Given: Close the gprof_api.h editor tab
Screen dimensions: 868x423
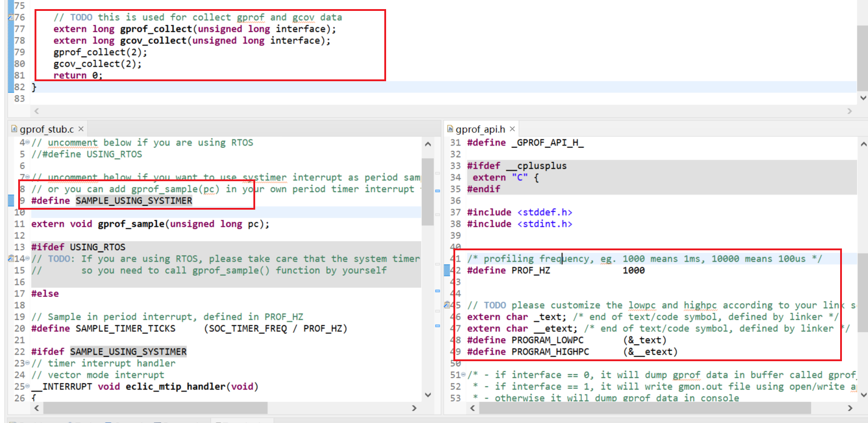Looking at the screenshot, I should click(512, 129).
